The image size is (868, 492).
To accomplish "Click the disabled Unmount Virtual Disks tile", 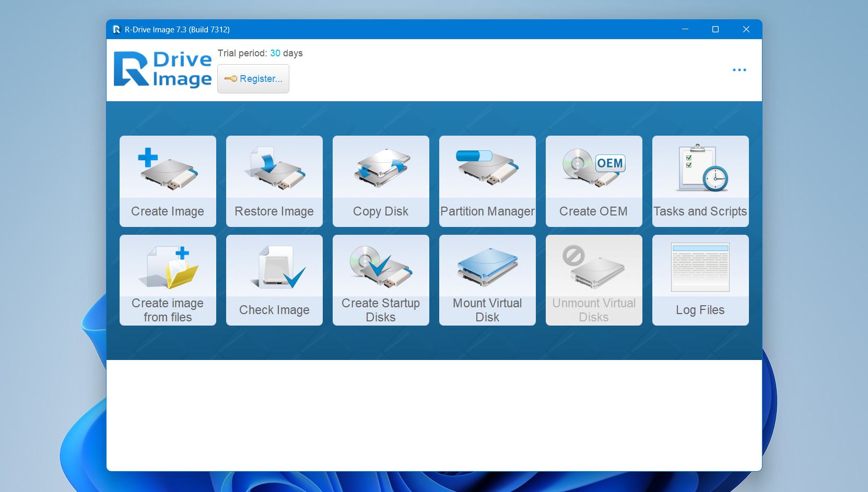I will pyautogui.click(x=593, y=280).
